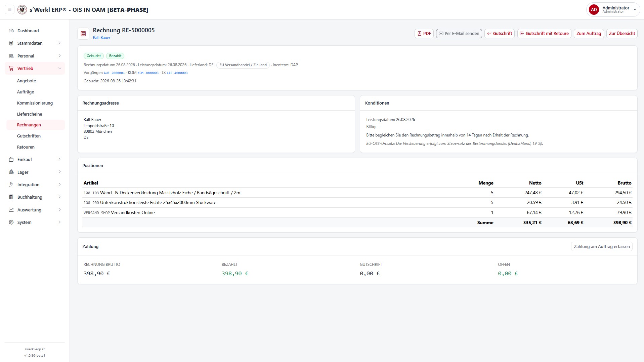The image size is (644, 362).
Task: Click the Stammdaten database icon
Action: pyautogui.click(x=11, y=43)
